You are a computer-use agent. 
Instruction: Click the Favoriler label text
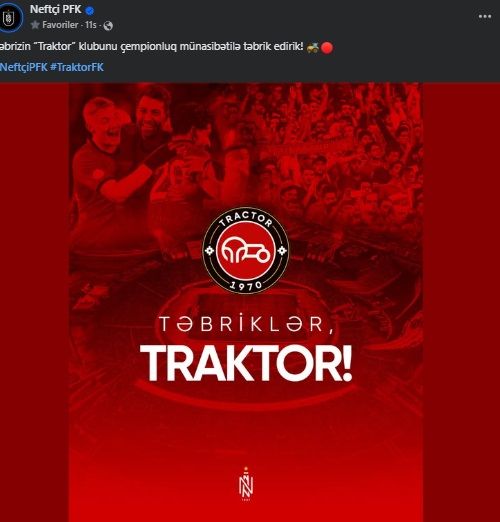(60, 25)
